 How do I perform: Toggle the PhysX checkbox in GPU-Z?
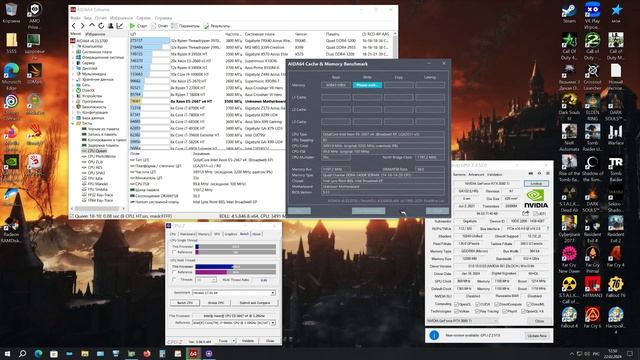pos(504,311)
